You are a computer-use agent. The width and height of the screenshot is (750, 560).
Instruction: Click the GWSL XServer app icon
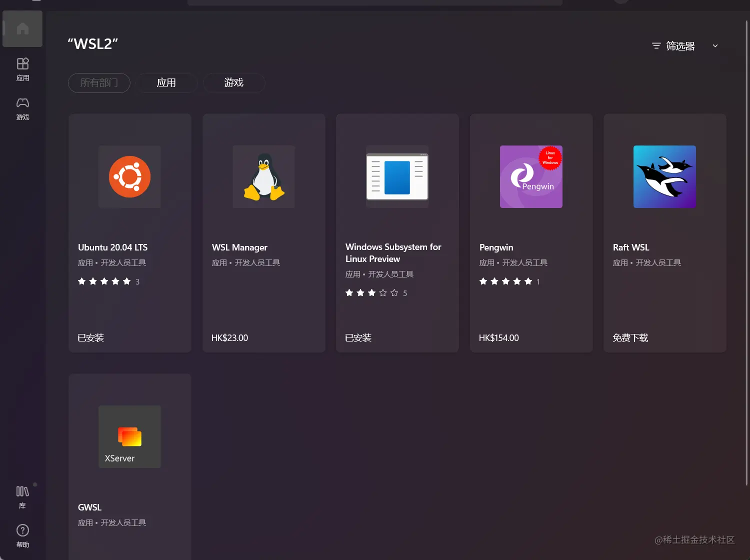click(x=130, y=437)
